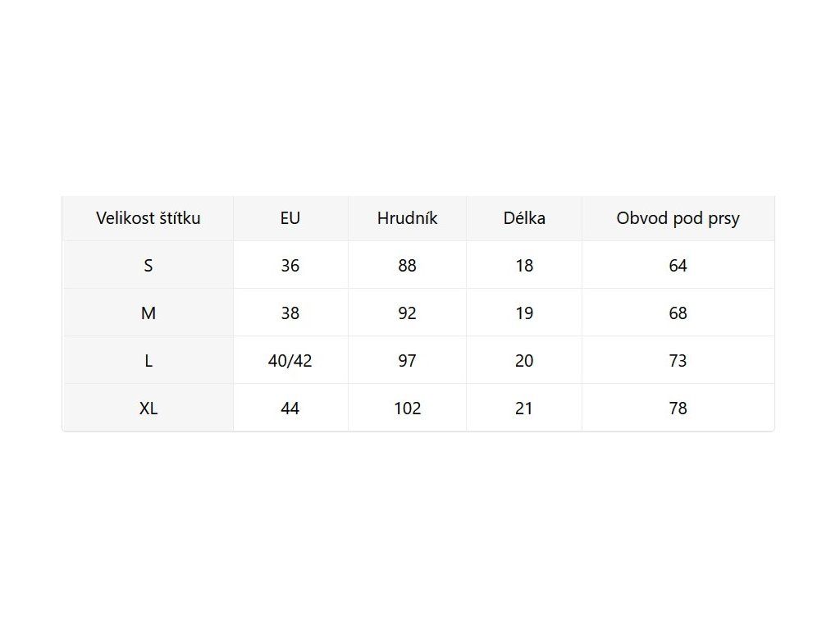Click the Délka value 19 cell
The height and width of the screenshot is (630, 840).
524,313
